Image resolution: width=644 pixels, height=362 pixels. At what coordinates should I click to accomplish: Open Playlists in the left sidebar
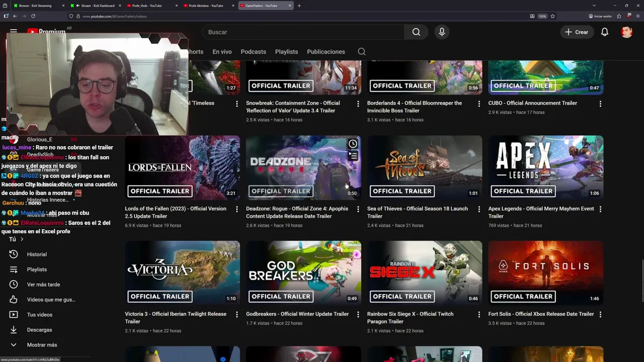point(37,269)
